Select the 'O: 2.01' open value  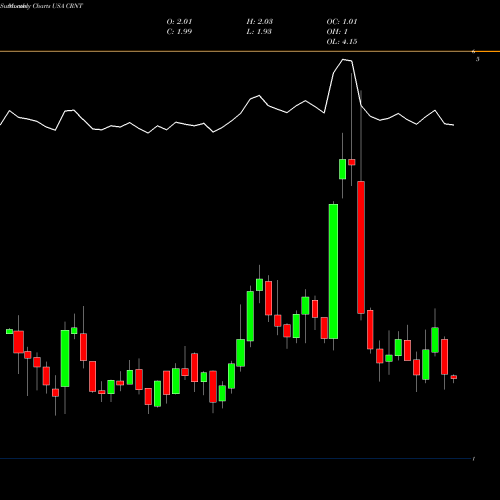coord(179,21)
